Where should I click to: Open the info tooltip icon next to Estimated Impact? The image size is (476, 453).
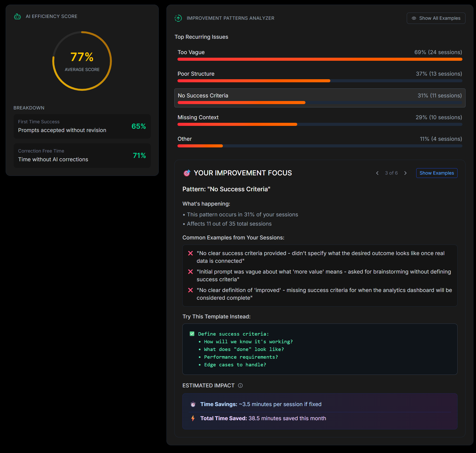(x=240, y=385)
